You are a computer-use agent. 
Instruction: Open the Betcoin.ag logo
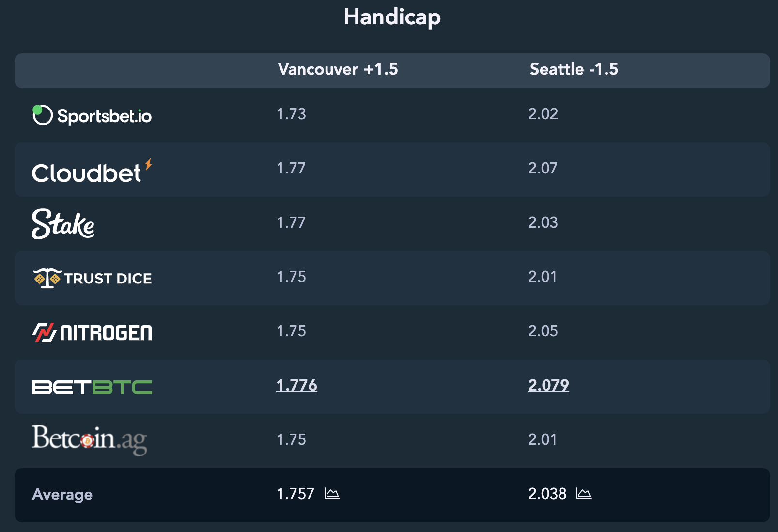coord(90,440)
